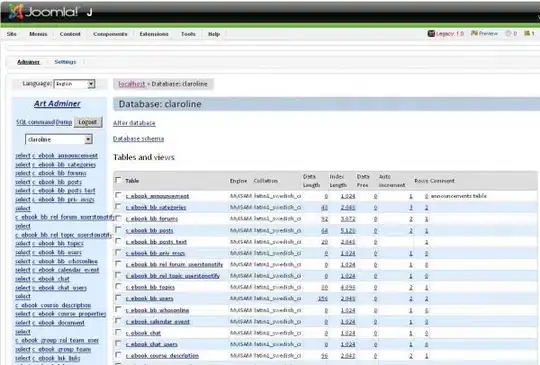Open the Tools menu
Screen dimensions: 540x365
(x=188, y=34)
